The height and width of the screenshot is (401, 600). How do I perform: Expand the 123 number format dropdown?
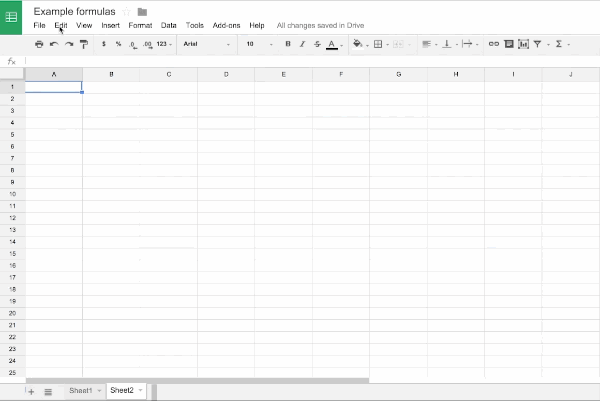[165, 44]
